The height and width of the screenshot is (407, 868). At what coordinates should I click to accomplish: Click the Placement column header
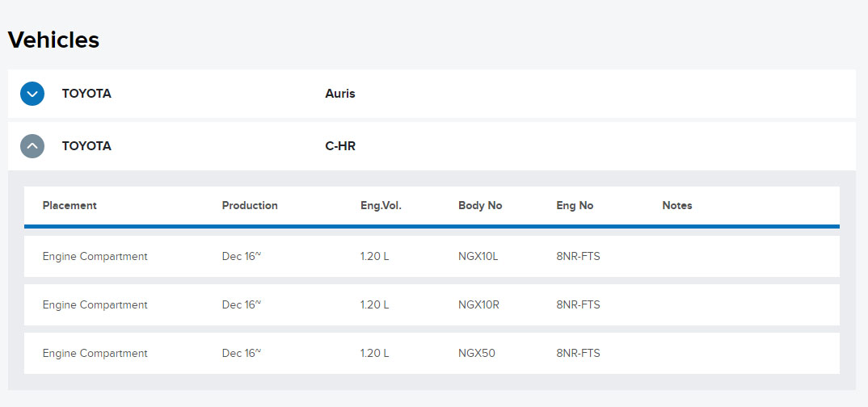point(70,205)
